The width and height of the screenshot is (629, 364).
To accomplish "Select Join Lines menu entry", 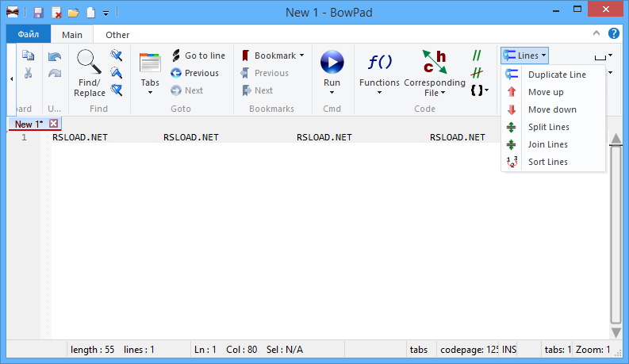I will pos(553,144).
